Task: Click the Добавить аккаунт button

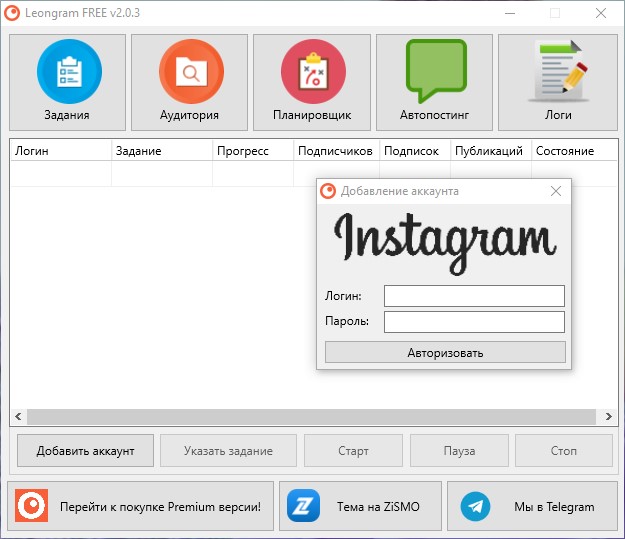Action: (85, 451)
